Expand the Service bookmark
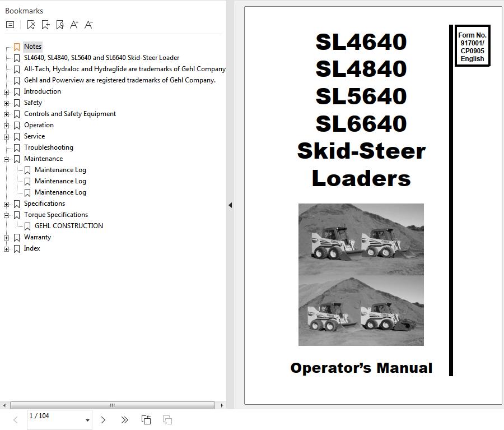Image resolution: width=504 pixels, height=430 pixels. (6, 137)
